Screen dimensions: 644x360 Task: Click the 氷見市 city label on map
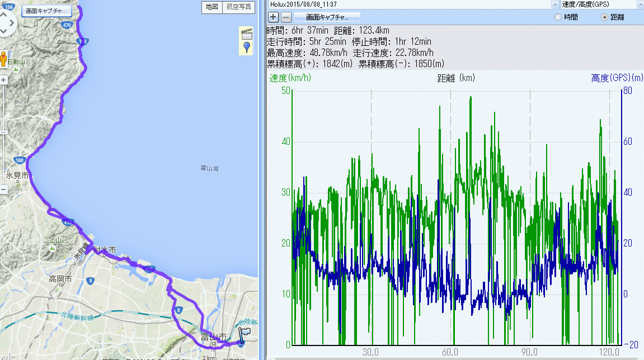tap(16, 176)
